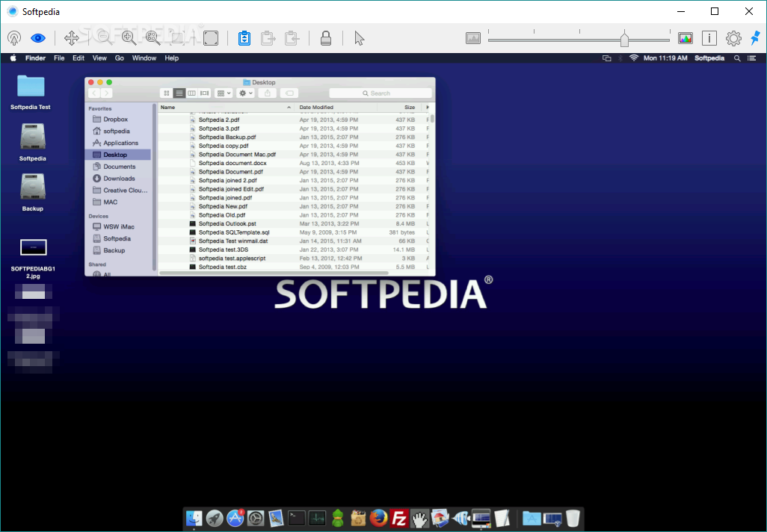Open the Window menu
The image size is (767, 532).
pyautogui.click(x=144, y=58)
